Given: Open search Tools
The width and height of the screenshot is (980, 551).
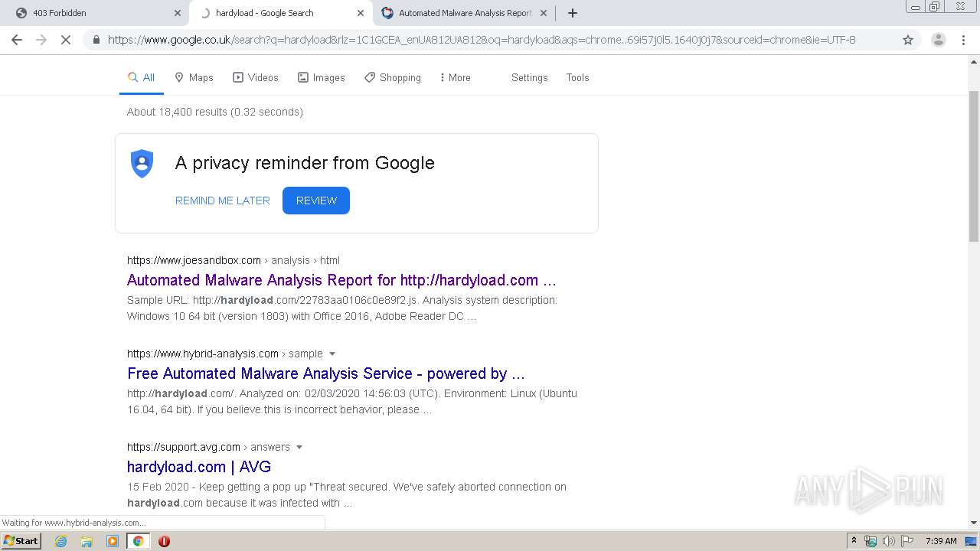Looking at the screenshot, I should 577,77.
